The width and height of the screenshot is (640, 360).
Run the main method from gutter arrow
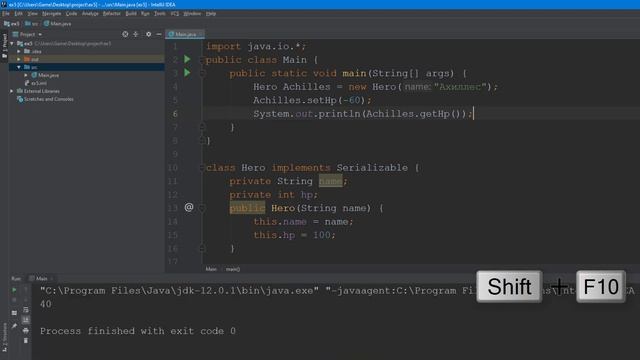point(187,73)
